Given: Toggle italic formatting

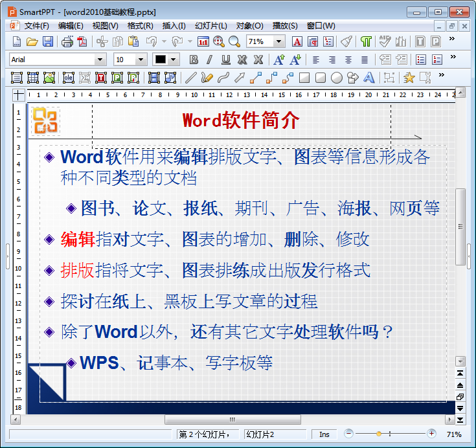Looking at the screenshot, I should coord(209,60).
